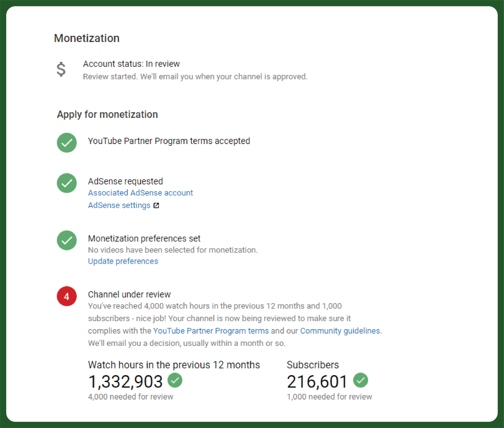Click 'Channel under review' step title
Screen dimensions: 504x428
(129, 294)
